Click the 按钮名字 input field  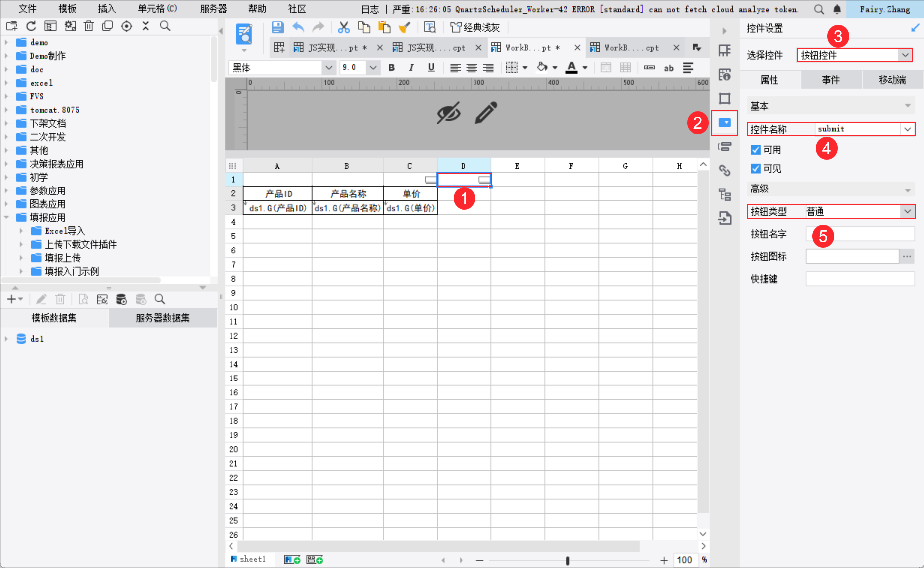point(860,234)
